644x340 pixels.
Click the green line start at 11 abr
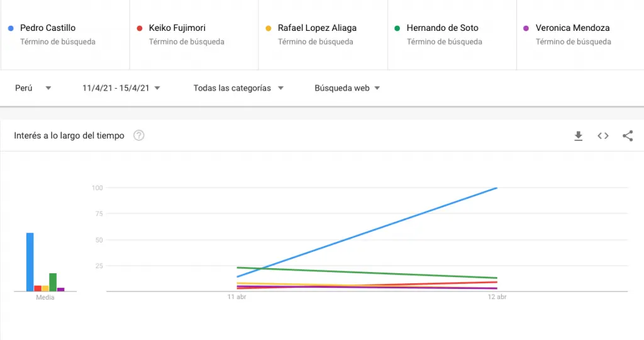(x=238, y=268)
